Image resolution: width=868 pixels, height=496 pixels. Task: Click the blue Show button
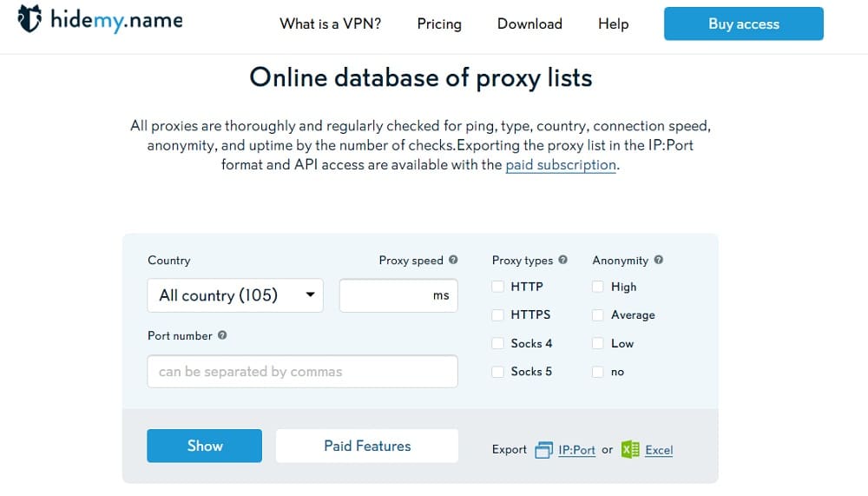coord(204,446)
